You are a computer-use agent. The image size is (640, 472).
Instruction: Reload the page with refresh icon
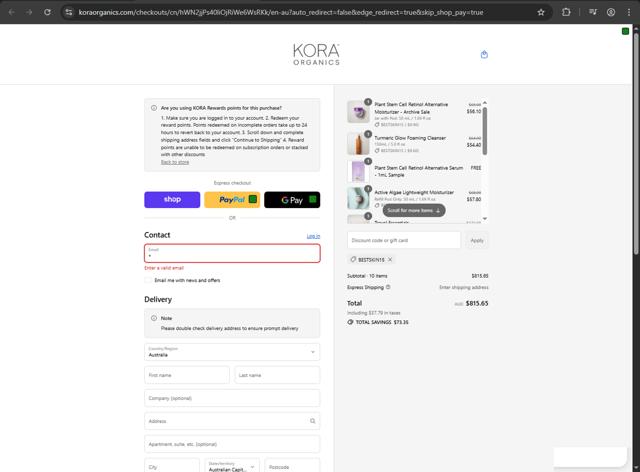(x=47, y=12)
